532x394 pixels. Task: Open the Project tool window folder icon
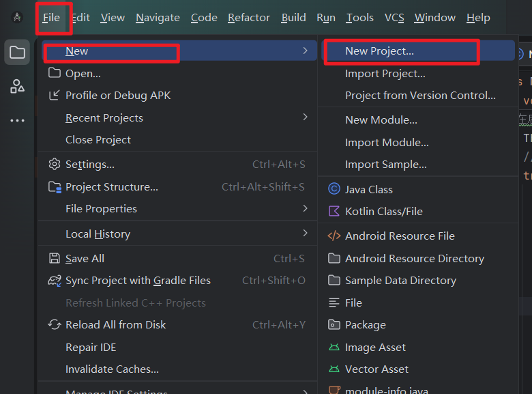coord(17,53)
